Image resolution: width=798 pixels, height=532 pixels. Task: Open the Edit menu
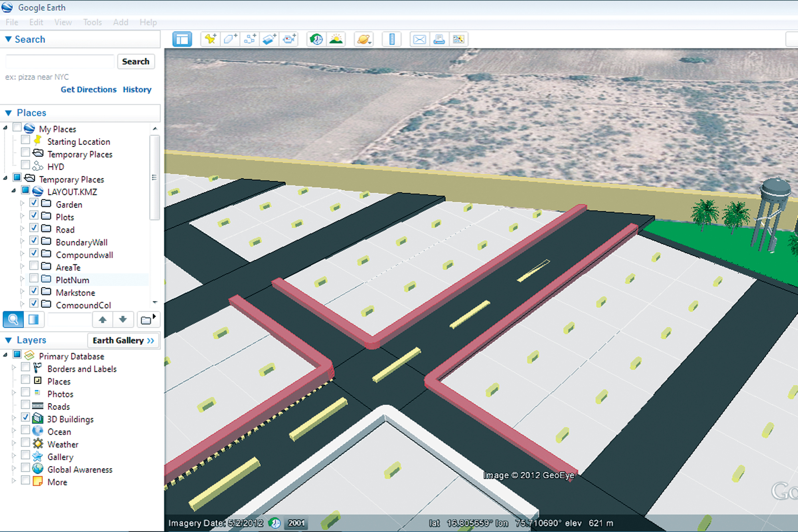point(36,22)
